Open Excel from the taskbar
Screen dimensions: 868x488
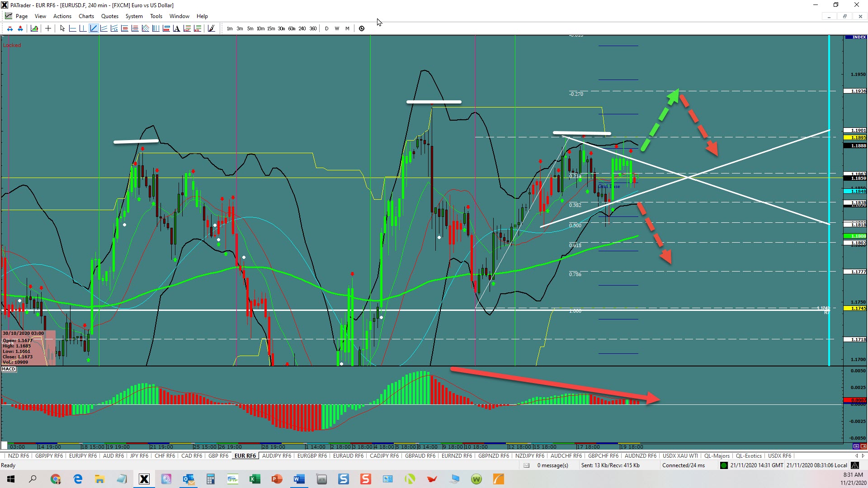[x=255, y=479]
